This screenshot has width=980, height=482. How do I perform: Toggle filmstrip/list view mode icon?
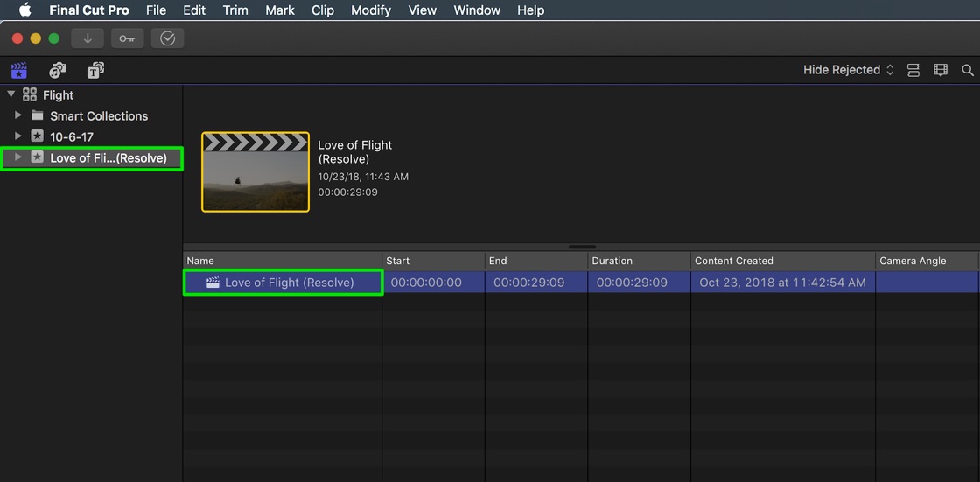pos(913,70)
